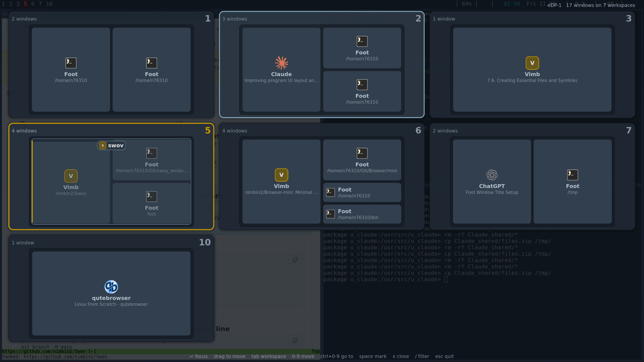The width and height of the screenshot is (644, 362).
Task: Select the Foot /home/n76310 row in workspace 6
Action: pos(362,193)
